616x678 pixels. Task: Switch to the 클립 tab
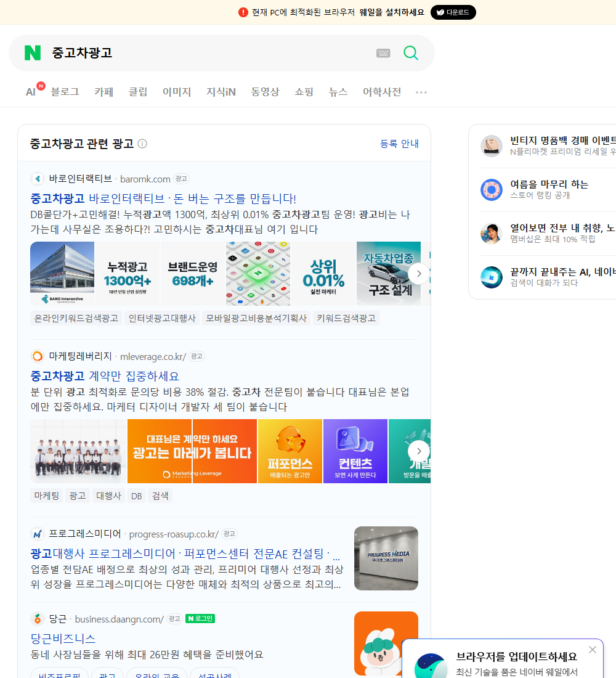click(x=138, y=92)
